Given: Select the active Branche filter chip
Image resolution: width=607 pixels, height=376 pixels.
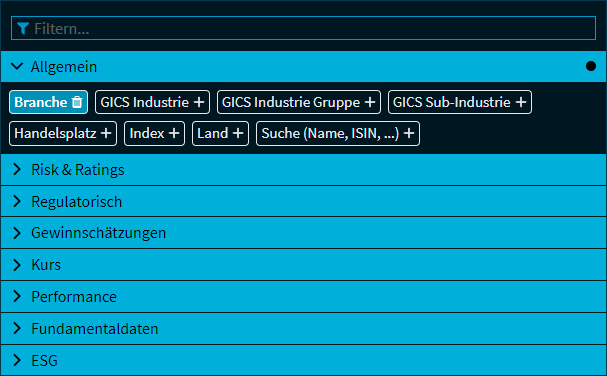Looking at the screenshot, I should 40,102.
